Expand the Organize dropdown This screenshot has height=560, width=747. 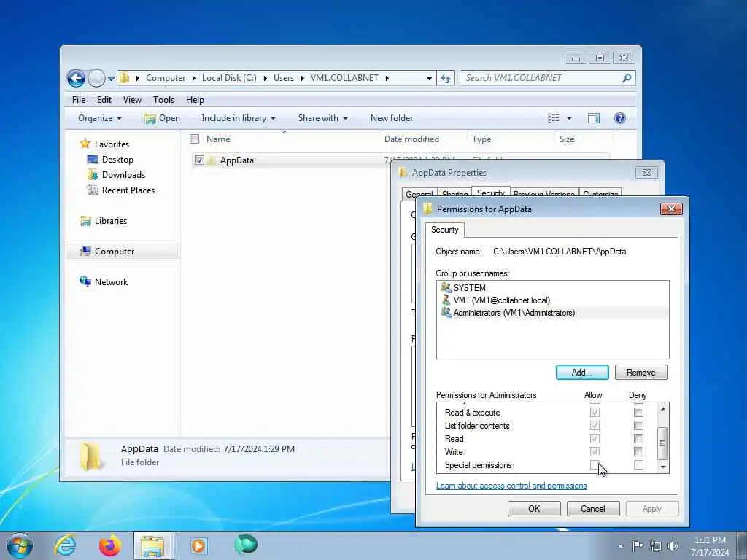point(99,118)
